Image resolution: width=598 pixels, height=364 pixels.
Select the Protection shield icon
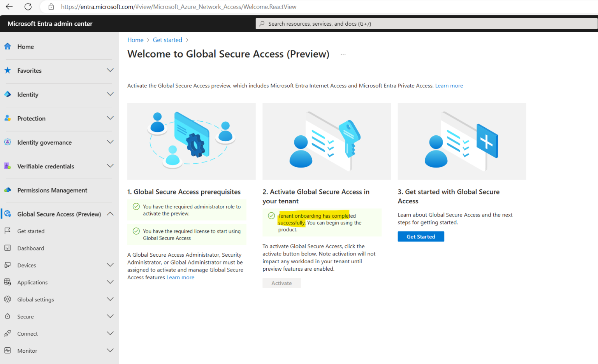(7, 118)
